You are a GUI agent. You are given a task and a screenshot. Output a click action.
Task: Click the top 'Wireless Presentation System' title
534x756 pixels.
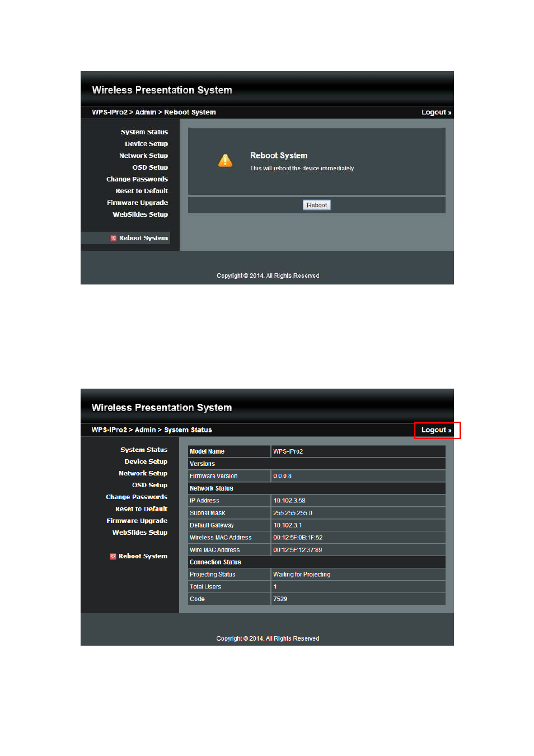tap(162, 90)
